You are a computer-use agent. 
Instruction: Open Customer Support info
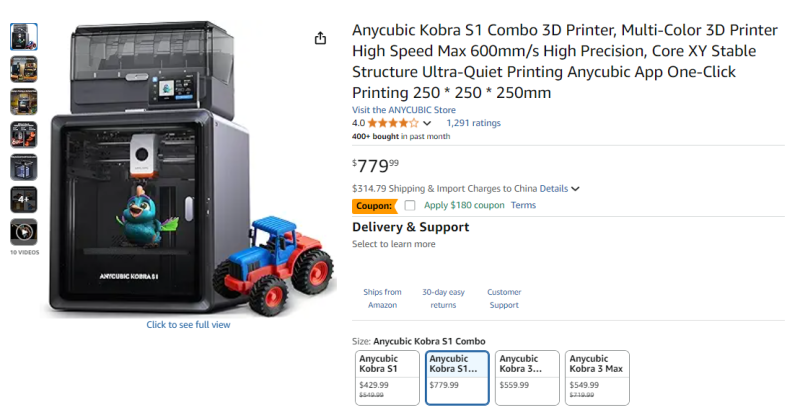tap(504, 298)
